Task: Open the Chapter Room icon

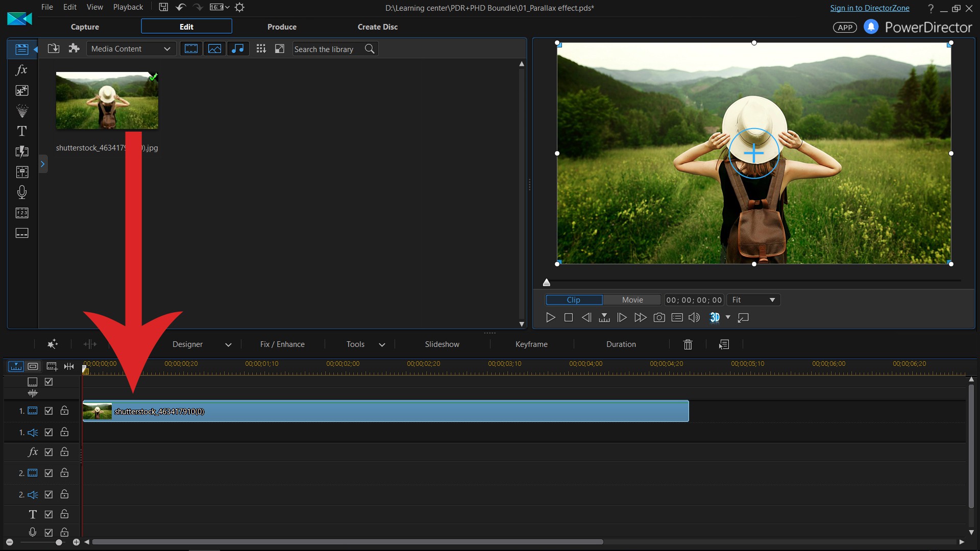Action: click(22, 213)
